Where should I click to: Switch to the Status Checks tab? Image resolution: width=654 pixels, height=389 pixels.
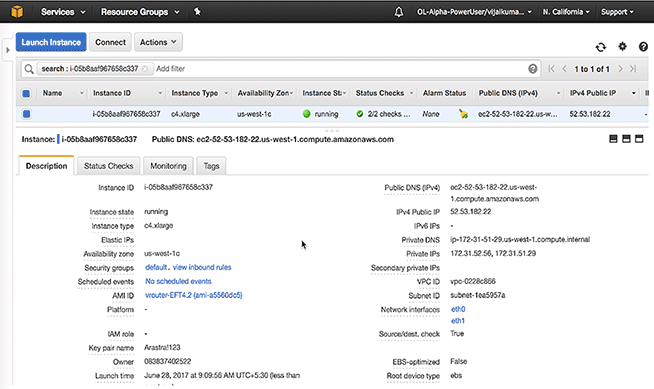click(x=108, y=166)
